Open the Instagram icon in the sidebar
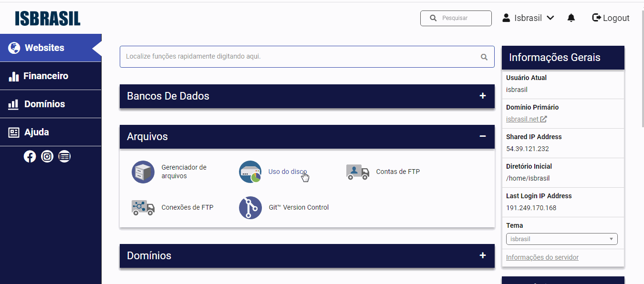Screen dimensions: 644x284 [47, 156]
